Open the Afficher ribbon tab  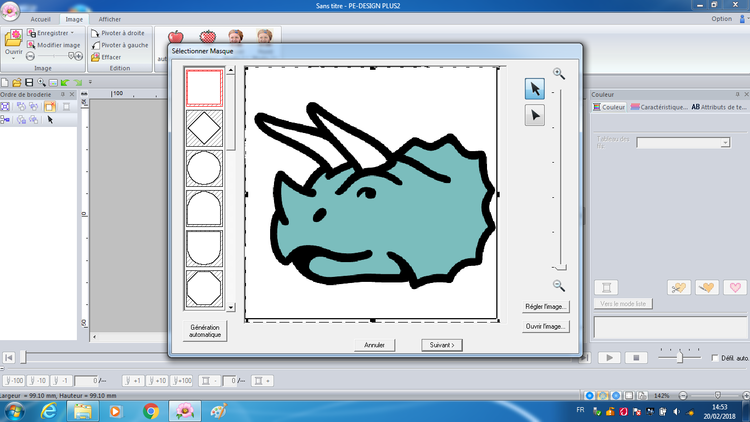[110, 19]
